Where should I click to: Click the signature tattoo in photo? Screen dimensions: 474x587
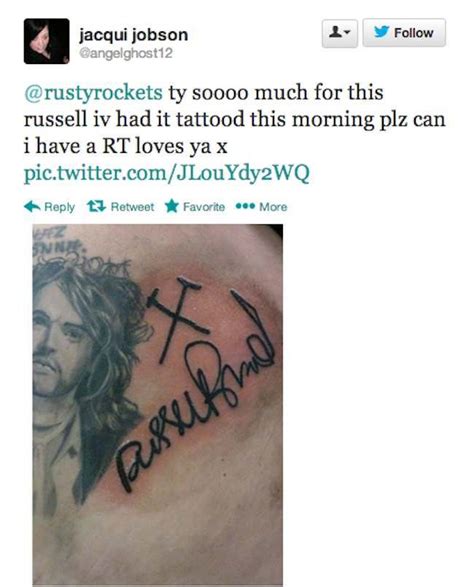198,386
